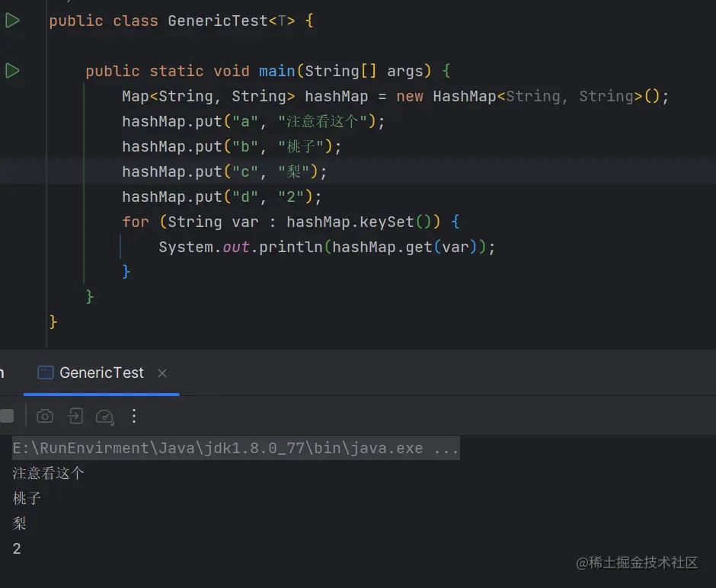Switch to the GenericTest run tab
Screen dimensions: 716x588
101,372
